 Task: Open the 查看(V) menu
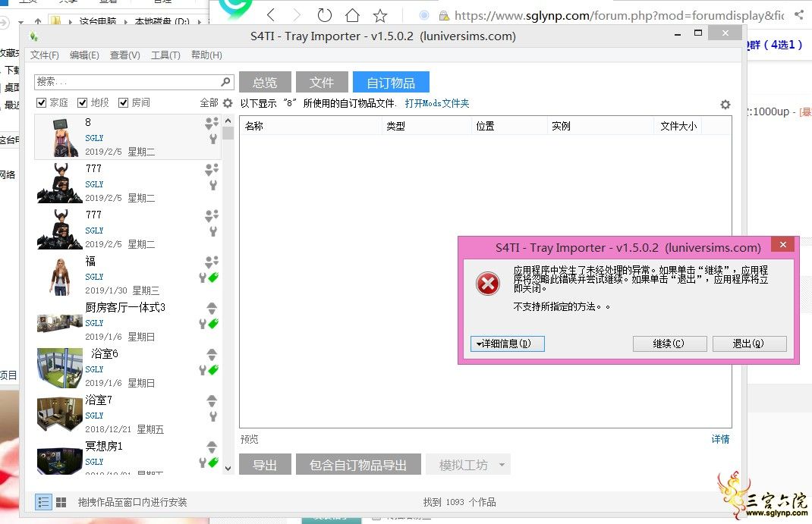[124, 55]
